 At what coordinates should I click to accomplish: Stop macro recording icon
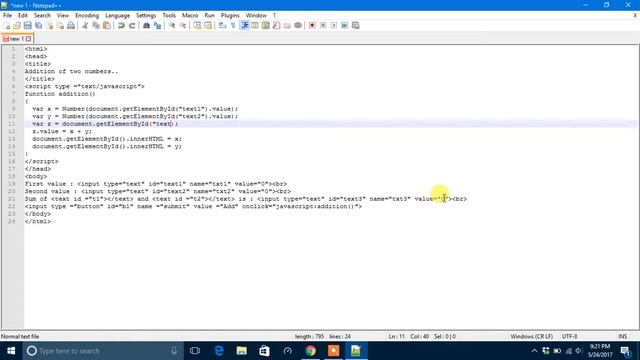(323, 25)
